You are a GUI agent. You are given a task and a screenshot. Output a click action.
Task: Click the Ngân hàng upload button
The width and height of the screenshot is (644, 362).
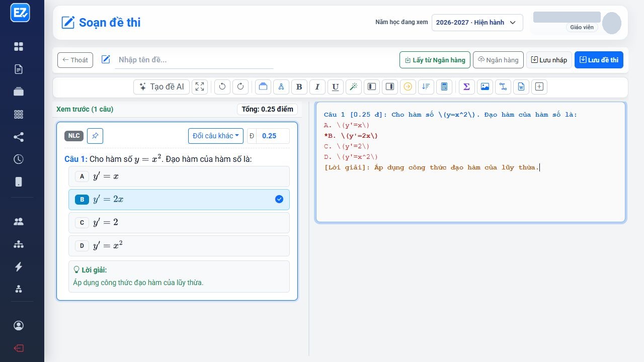[498, 60]
